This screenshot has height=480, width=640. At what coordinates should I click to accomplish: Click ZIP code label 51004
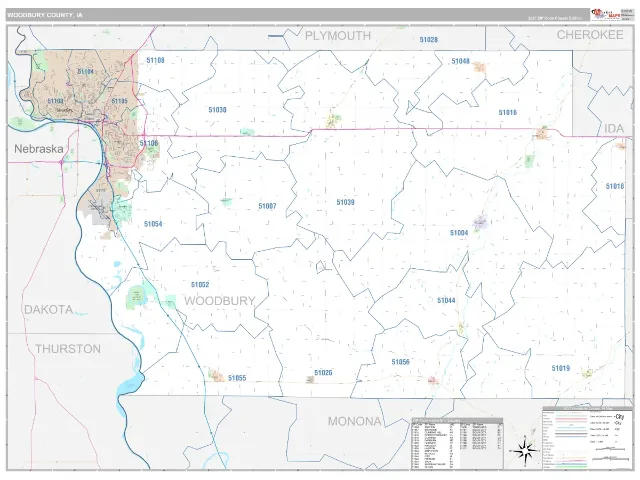pos(459,233)
